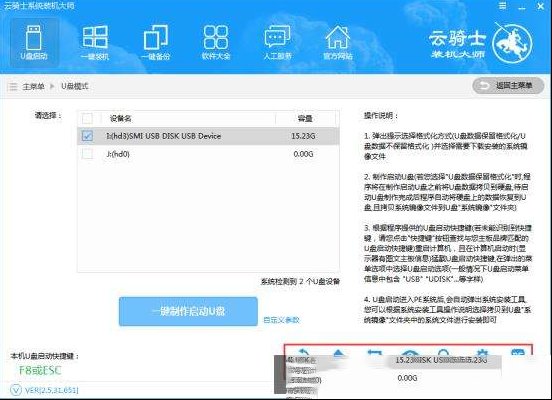552x400 pixels.
Task: Open the 软件大全 four-squares section
Action: click(x=216, y=43)
